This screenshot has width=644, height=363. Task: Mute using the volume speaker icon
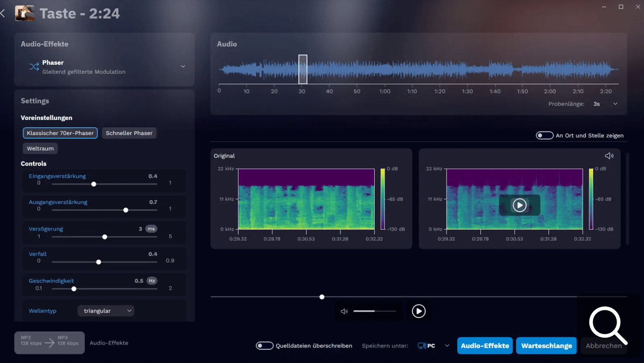coord(344,311)
